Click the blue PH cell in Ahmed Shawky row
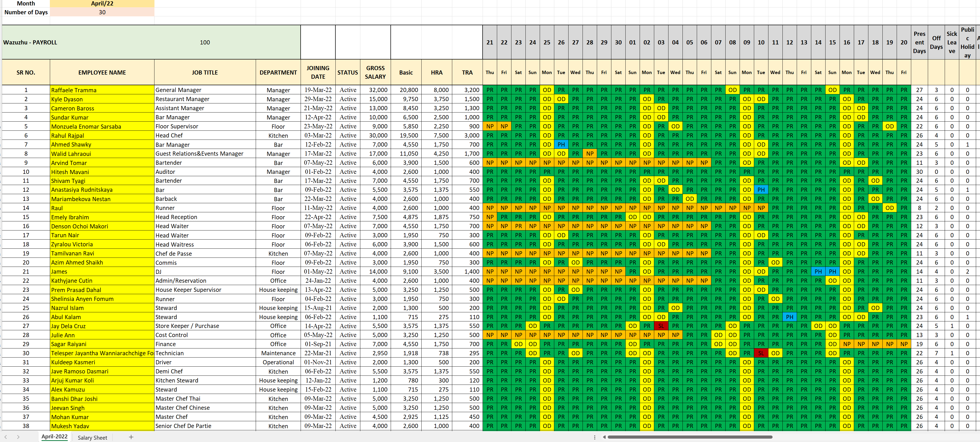The image size is (980, 442). [x=561, y=145]
